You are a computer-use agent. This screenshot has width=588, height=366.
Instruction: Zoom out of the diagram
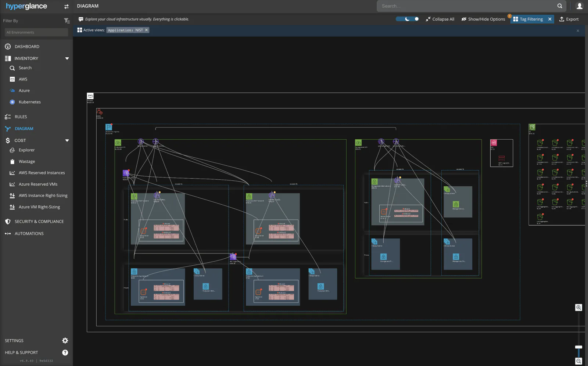coord(578,361)
